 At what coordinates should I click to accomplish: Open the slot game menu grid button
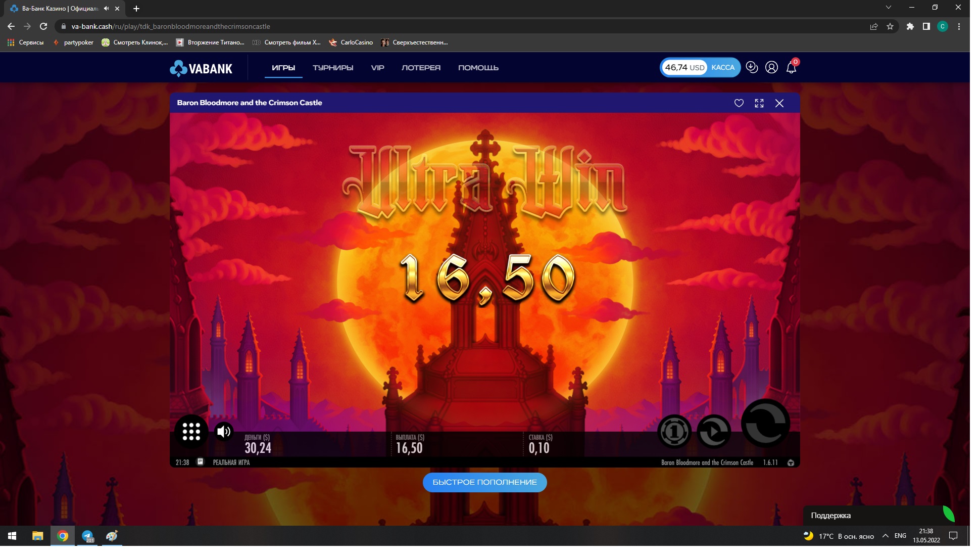191,431
